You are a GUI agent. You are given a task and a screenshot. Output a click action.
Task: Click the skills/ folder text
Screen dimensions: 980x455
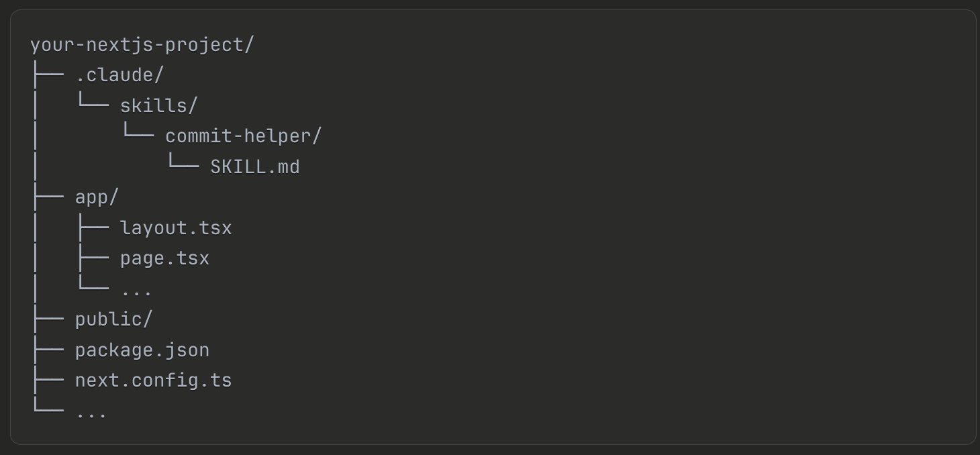coord(158,106)
